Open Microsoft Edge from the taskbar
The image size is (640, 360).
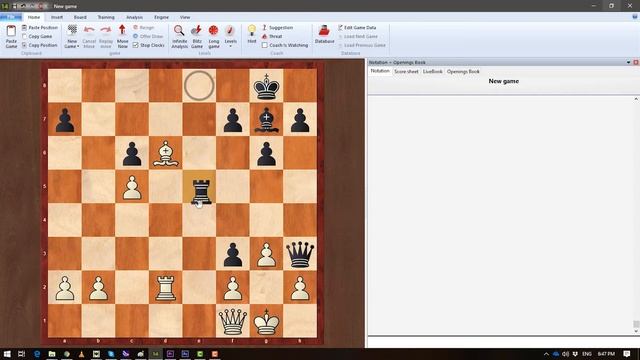pos(37,354)
